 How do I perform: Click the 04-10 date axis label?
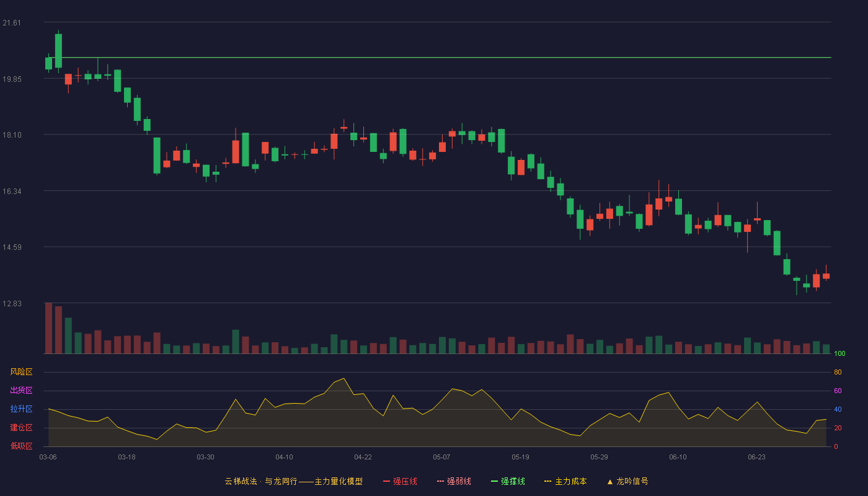coord(284,457)
